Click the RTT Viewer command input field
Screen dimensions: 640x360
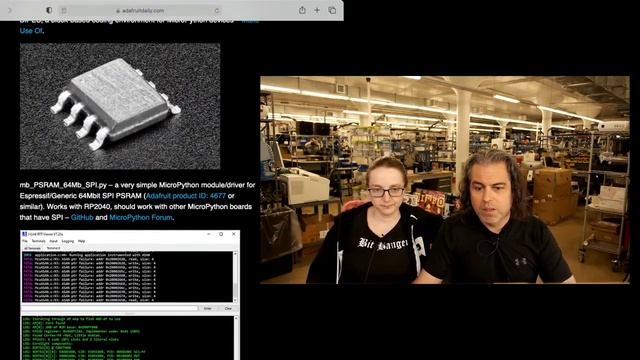click(x=110, y=308)
